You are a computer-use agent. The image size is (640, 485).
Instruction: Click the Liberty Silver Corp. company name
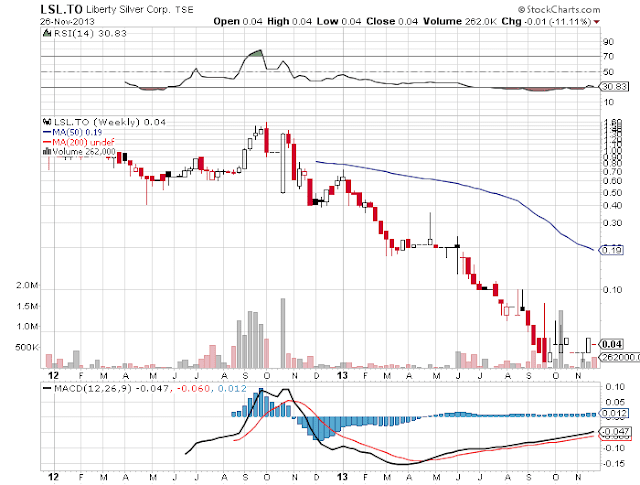point(128,9)
